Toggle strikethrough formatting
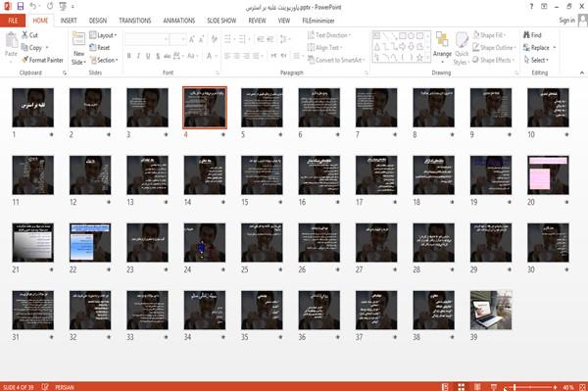The height and width of the screenshot is (391, 588). pos(168,56)
